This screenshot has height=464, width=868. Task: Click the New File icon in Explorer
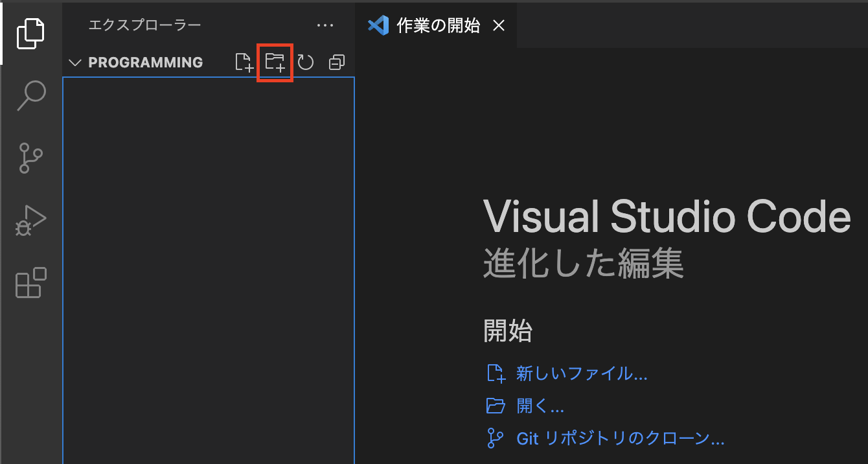244,62
